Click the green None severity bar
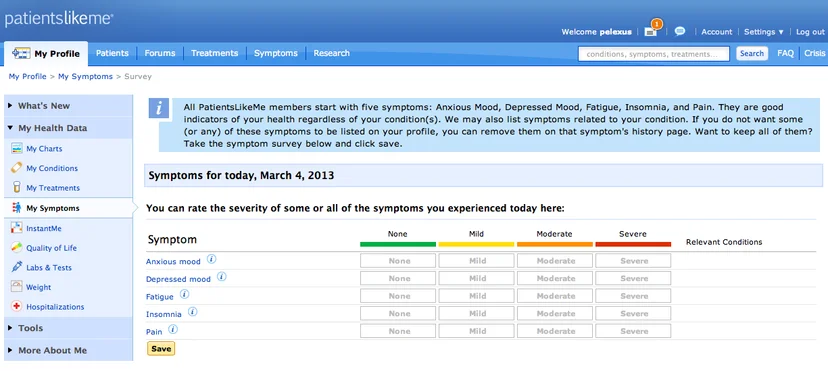The height and width of the screenshot is (371, 828). [398, 244]
